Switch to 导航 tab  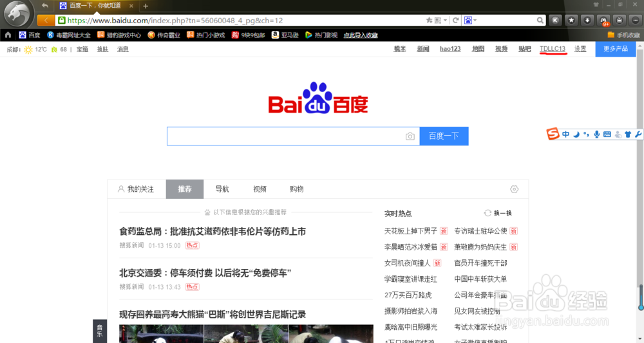coord(222,189)
